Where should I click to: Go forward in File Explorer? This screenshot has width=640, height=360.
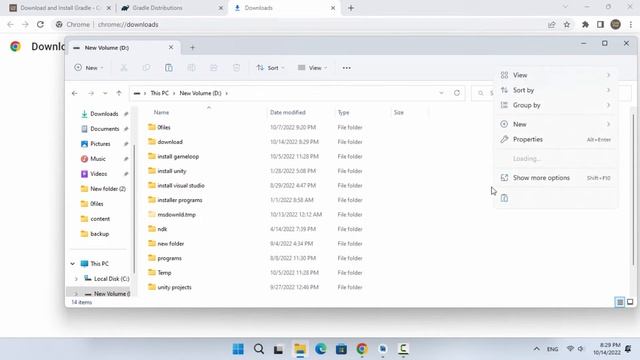coord(91,93)
